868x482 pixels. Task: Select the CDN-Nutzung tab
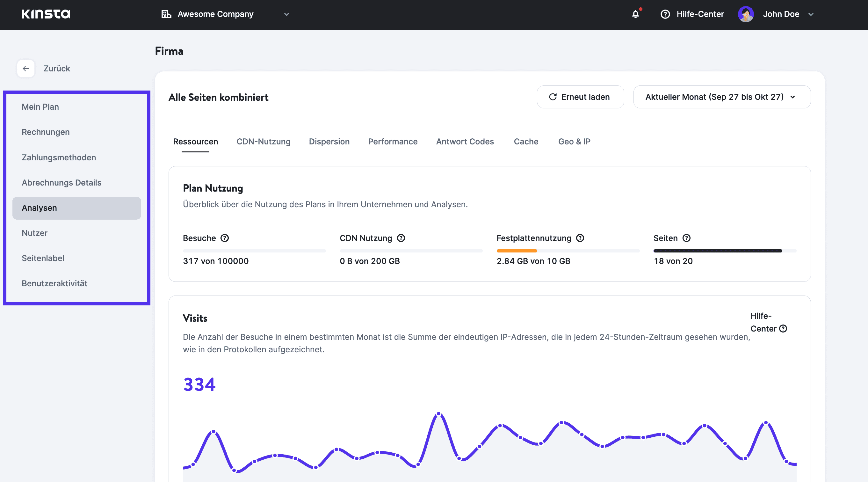[x=264, y=141]
